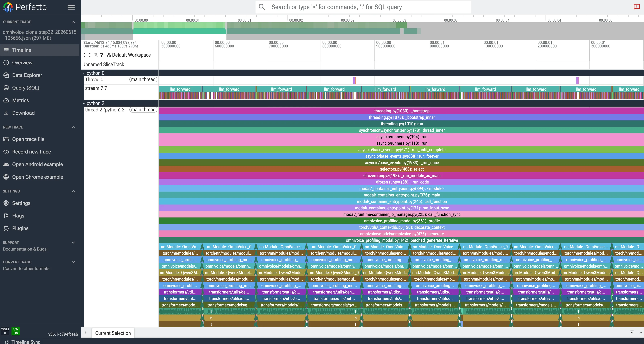The width and height of the screenshot is (644, 344).
Task: Click the Data Explorer icon
Action: tap(6, 75)
